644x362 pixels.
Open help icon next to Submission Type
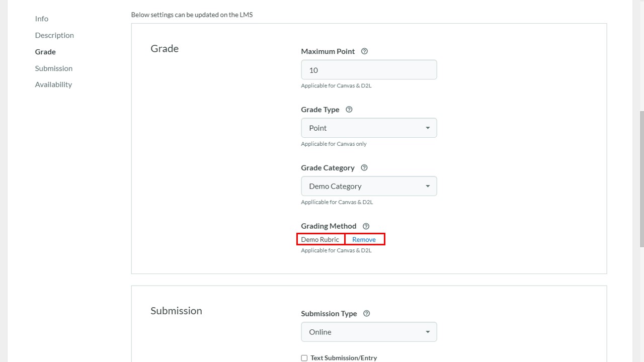point(366,314)
